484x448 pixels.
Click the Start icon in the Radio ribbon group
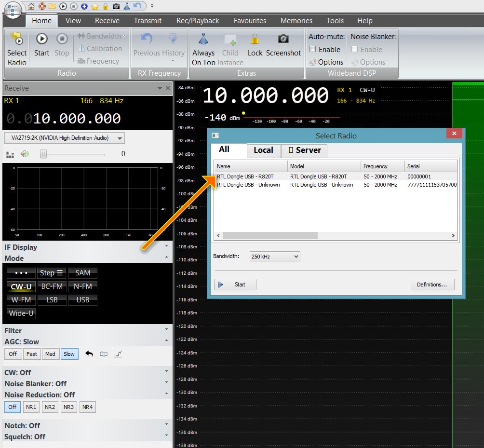(41, 39)
